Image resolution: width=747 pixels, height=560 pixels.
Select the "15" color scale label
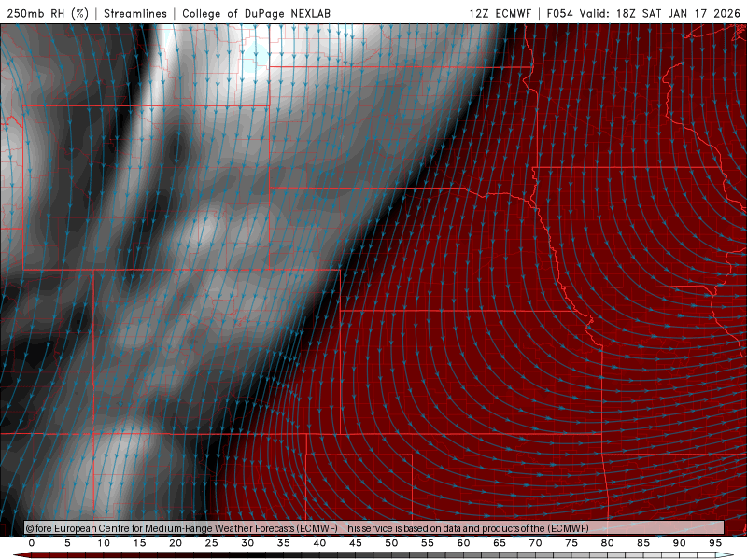point(139,543)
